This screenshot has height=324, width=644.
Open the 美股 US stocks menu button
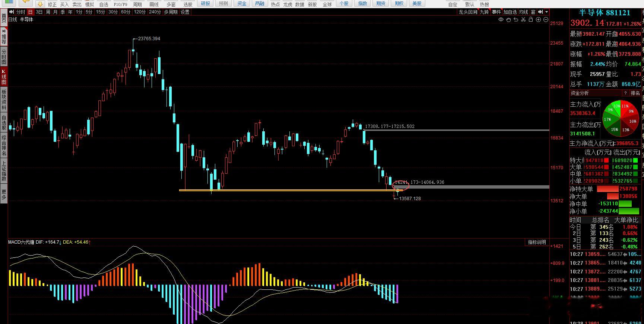tap(417, 3)
